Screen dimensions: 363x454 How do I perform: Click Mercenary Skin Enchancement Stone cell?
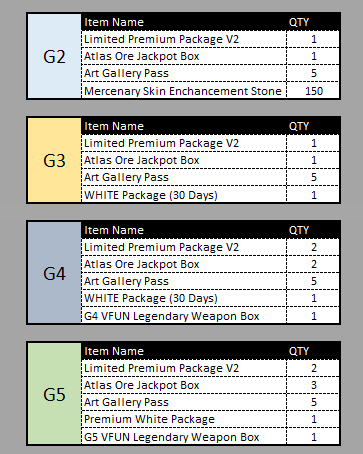(184, 90)
